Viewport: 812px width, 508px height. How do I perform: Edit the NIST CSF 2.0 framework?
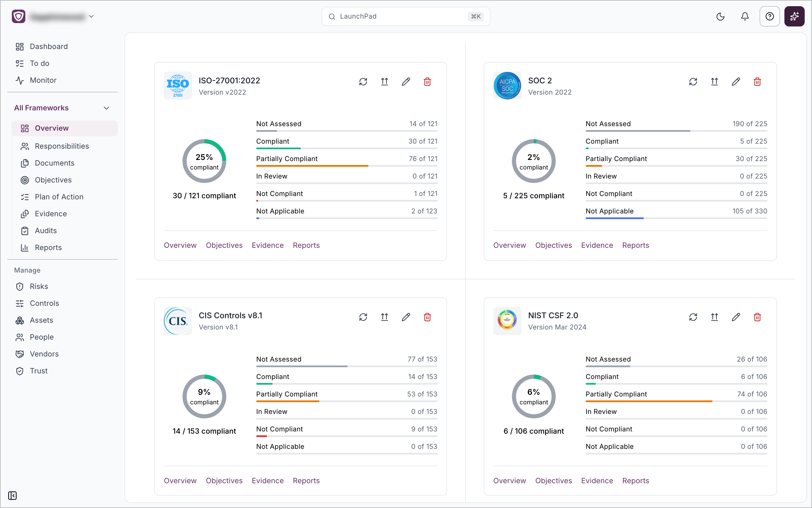coord(736,317)
